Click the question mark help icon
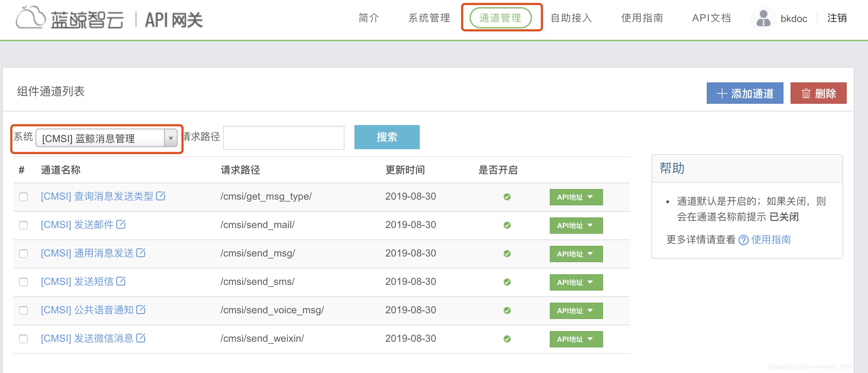This screenshot has height=373, width=868. (x=743, y=240)
